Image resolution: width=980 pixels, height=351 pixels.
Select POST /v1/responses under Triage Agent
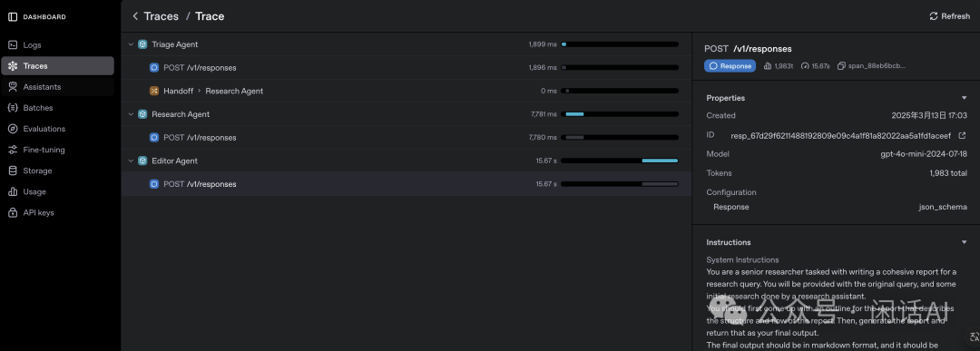pos(407,67)
